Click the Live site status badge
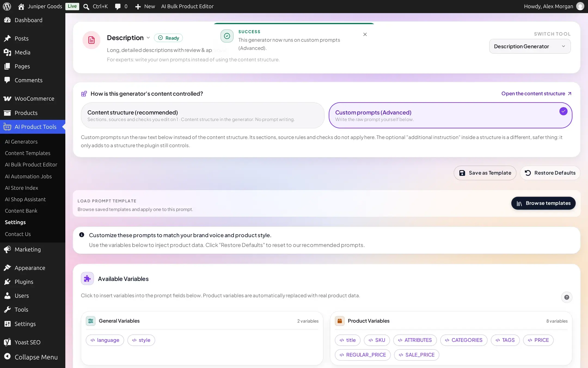The width and height of the screenshot is (588, 368). (72, 6)
